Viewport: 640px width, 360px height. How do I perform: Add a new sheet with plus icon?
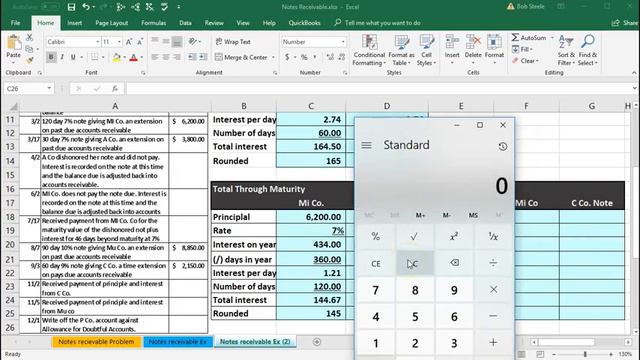point(317,342)
